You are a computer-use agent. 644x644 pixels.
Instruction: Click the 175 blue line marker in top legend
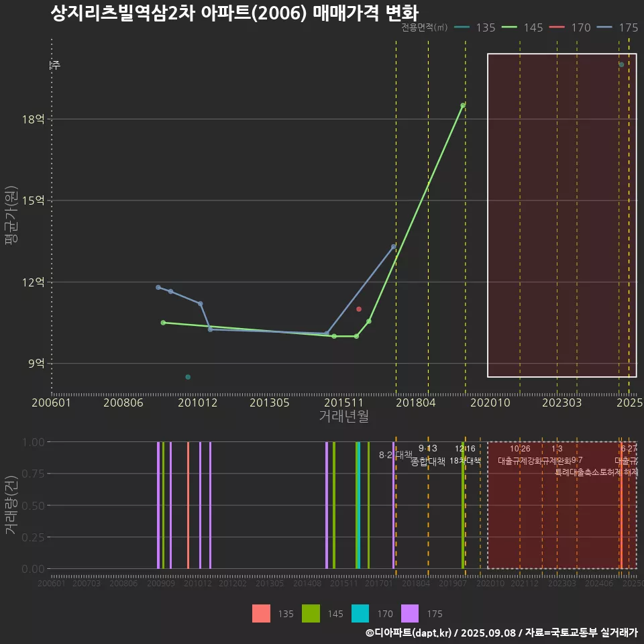click(x=605, y=28)
